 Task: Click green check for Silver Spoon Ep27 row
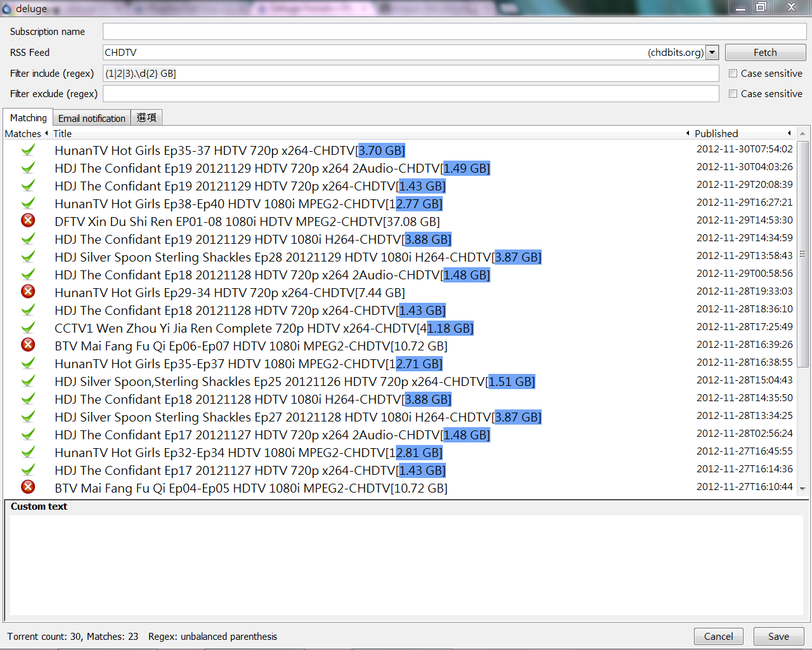28,416
